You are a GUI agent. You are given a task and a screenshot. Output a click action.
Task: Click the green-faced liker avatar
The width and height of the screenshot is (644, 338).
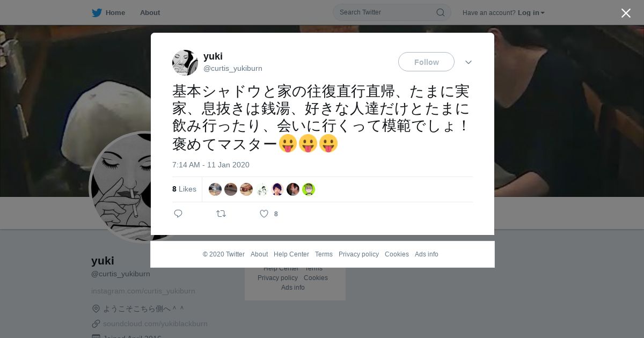(309, 189)
